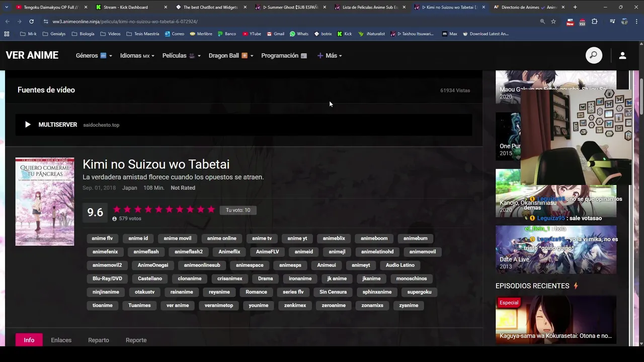
Task: Click the Tu voto: 10 label
Action: (x=238, y=210)
